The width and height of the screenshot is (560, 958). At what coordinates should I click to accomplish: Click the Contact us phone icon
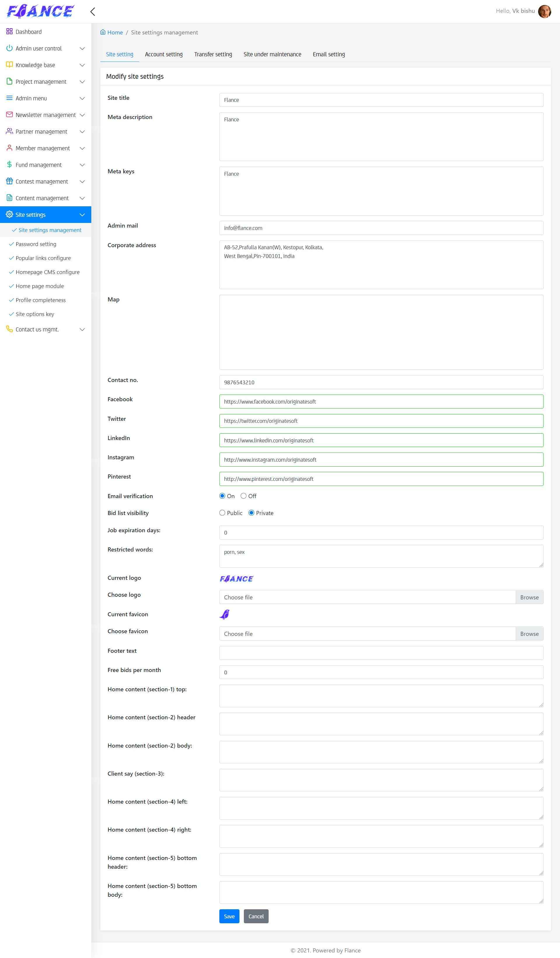click(10, 329)
